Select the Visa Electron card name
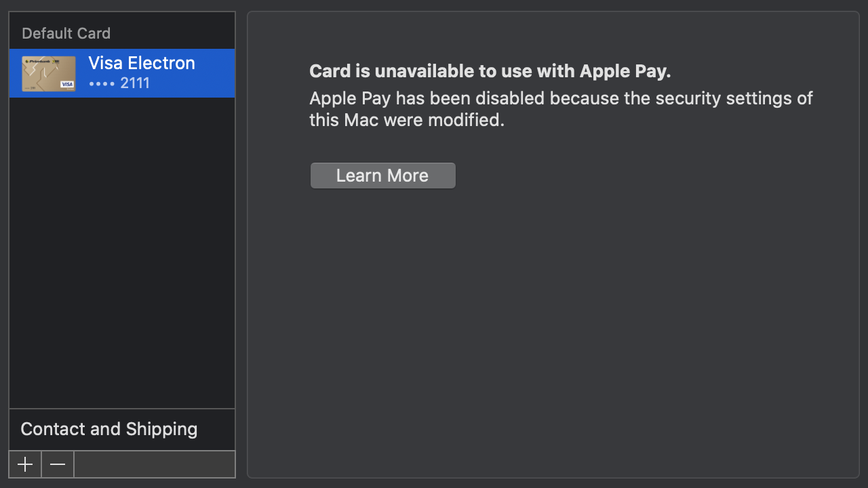The image size is (868, 488). pos(142,63)
